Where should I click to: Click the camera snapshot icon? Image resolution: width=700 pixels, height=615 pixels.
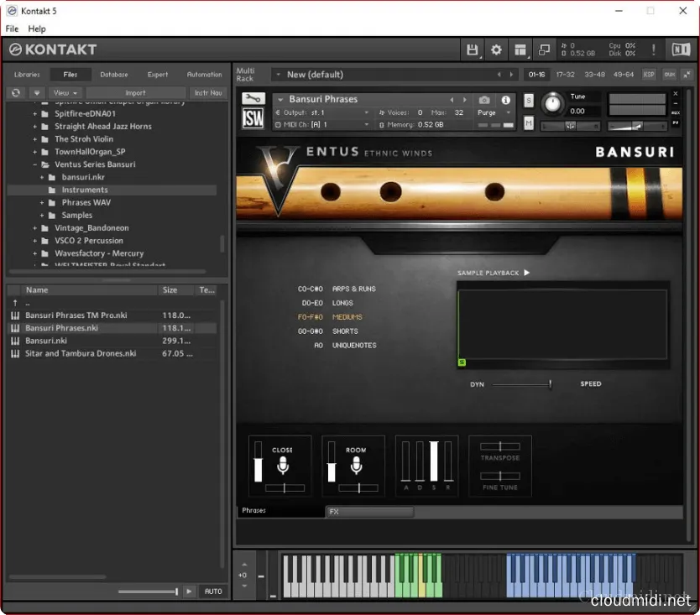pyautogui.click(x=484, y=100)
